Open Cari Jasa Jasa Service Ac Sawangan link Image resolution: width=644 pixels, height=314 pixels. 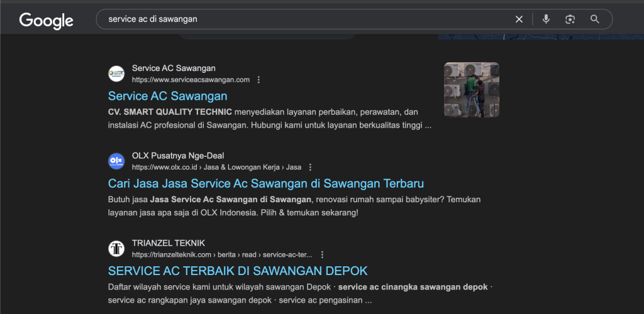266,183
